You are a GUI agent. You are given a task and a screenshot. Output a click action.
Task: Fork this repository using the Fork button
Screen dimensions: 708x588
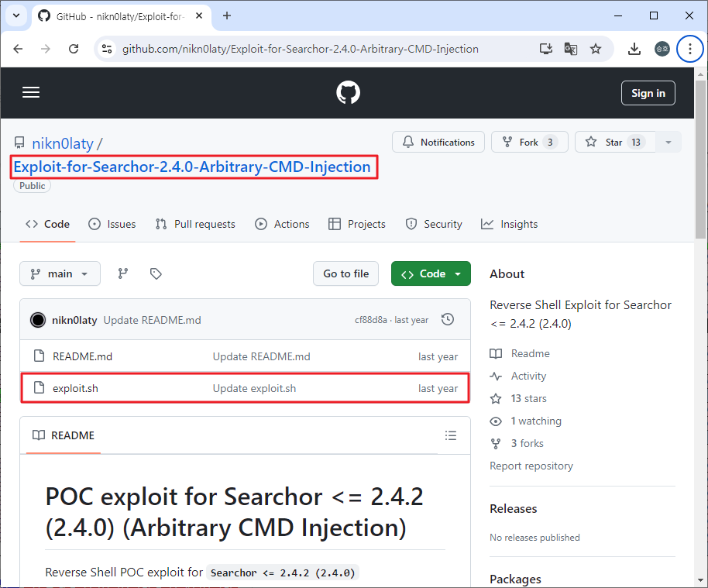[530, 143]
